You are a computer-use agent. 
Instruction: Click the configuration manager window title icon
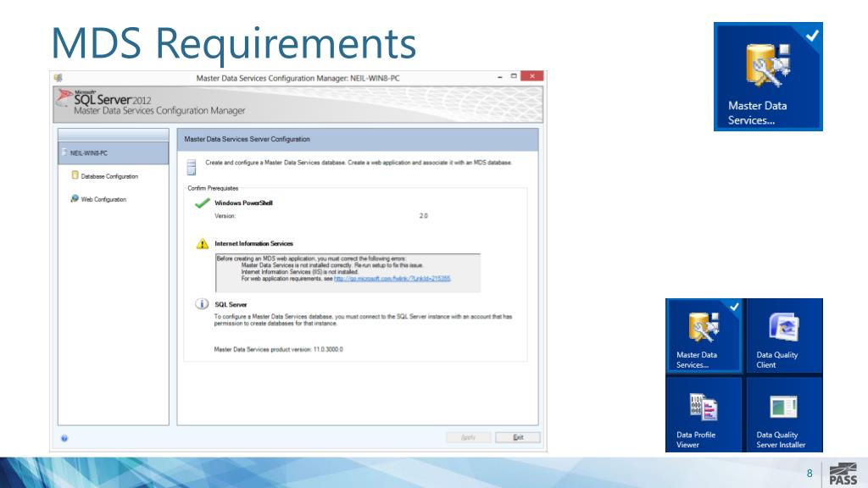[58, 78]
